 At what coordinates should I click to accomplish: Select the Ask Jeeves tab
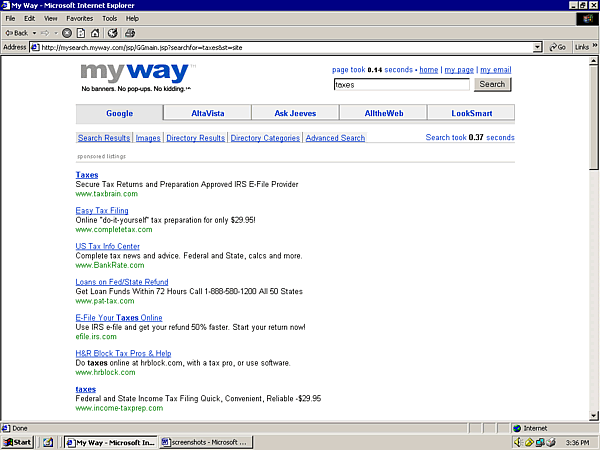click(x=295, y=113)
